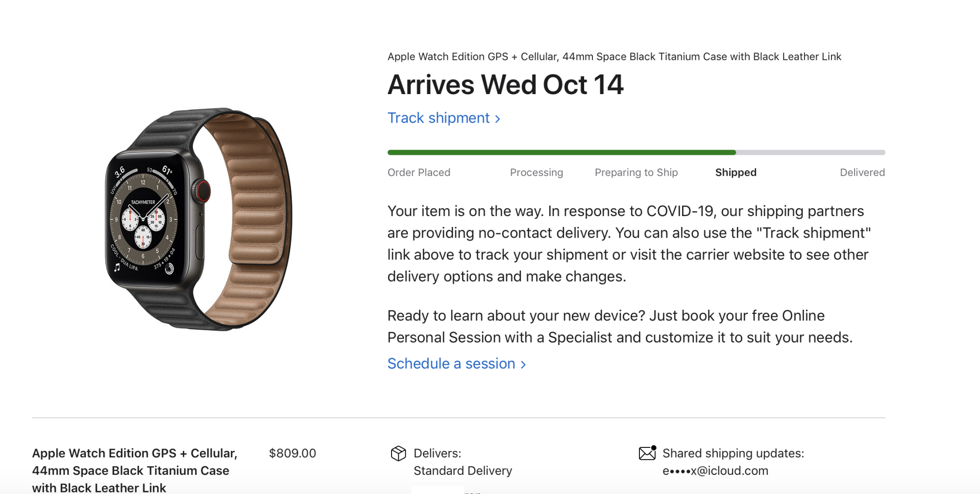Select the Delivered status step

click(862, 173)
